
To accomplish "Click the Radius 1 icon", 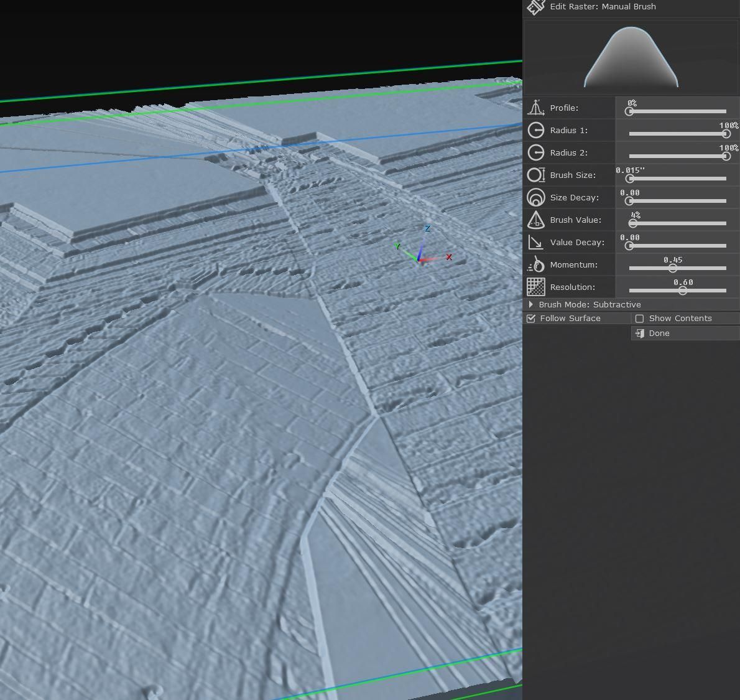I will (535, 130).
